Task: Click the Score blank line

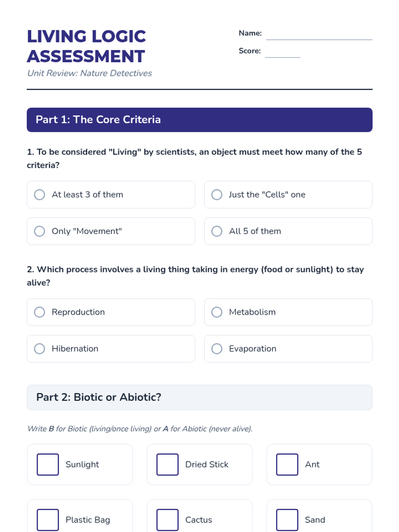Action: tap(283, 53)
